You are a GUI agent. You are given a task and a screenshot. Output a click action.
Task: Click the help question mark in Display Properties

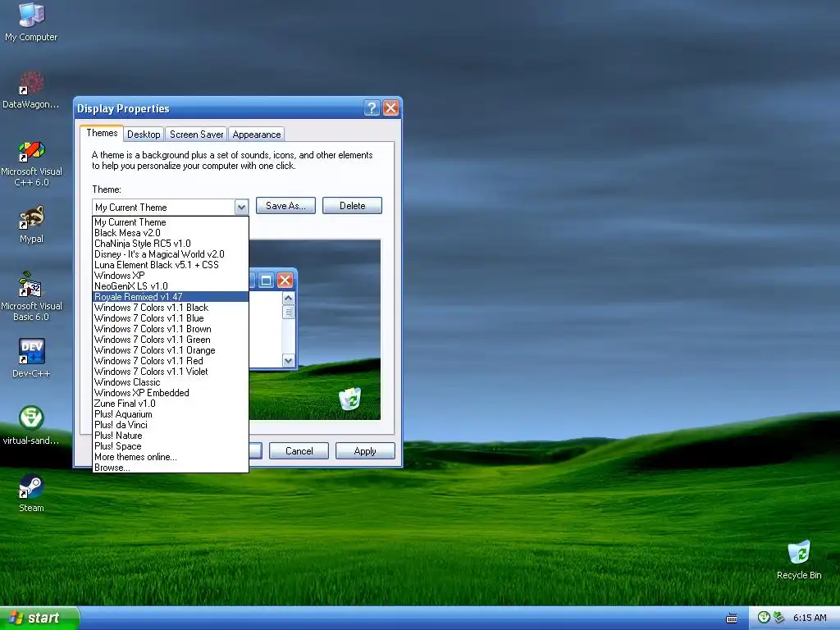pyautogui.click(x=372, y=108)
